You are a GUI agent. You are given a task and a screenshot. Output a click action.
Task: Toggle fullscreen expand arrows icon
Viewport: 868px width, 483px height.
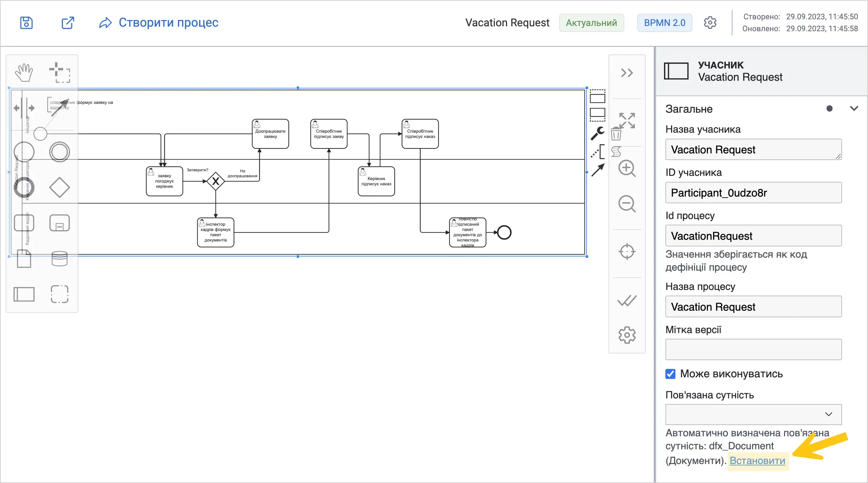627,121
